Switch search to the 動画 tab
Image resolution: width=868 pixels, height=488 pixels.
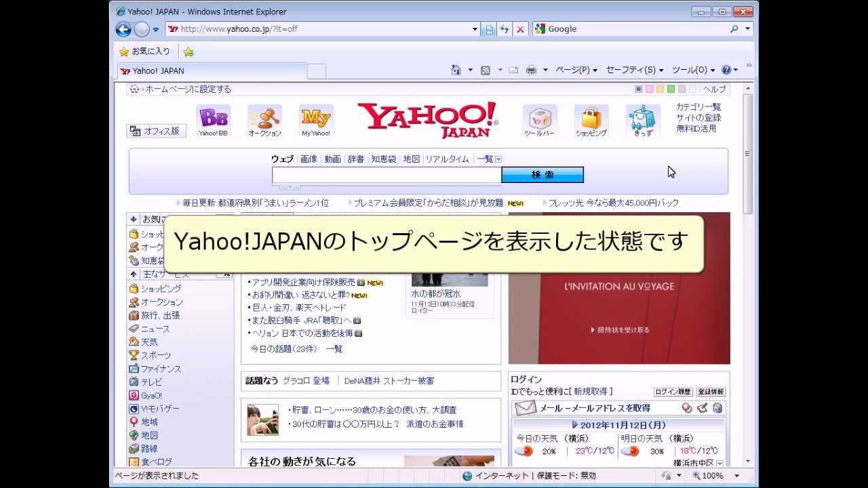(x=332, y=159)
